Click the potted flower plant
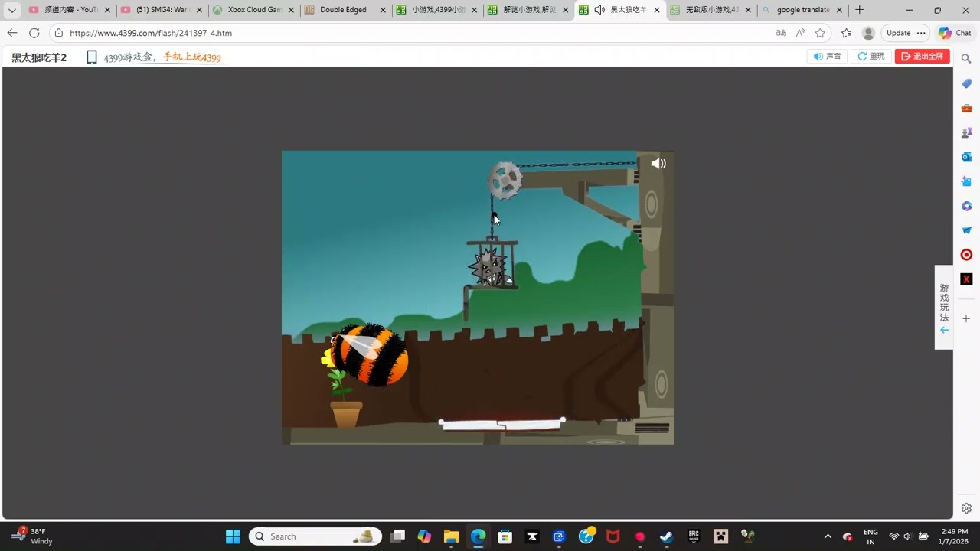Viewport: 980px width, 551px height. 344,396
